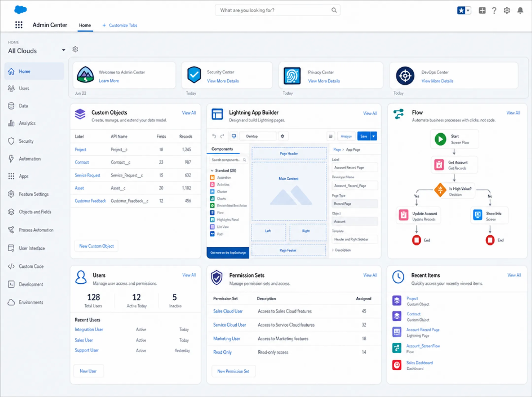Click the pink Get Account records icon

pyautogui.click(x=439, y=165)
